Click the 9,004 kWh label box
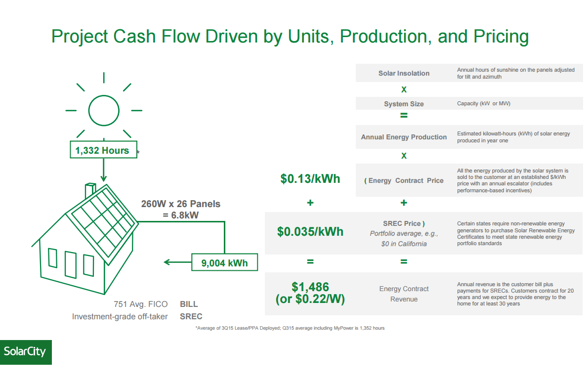Screen dimensions: 588x386 [x=224, y=262]
